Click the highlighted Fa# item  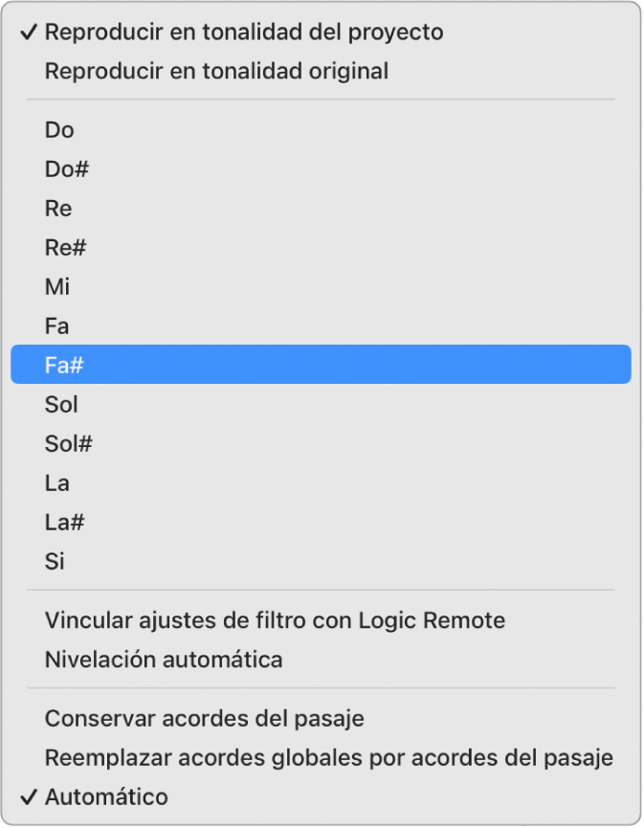tap(321, 365)
